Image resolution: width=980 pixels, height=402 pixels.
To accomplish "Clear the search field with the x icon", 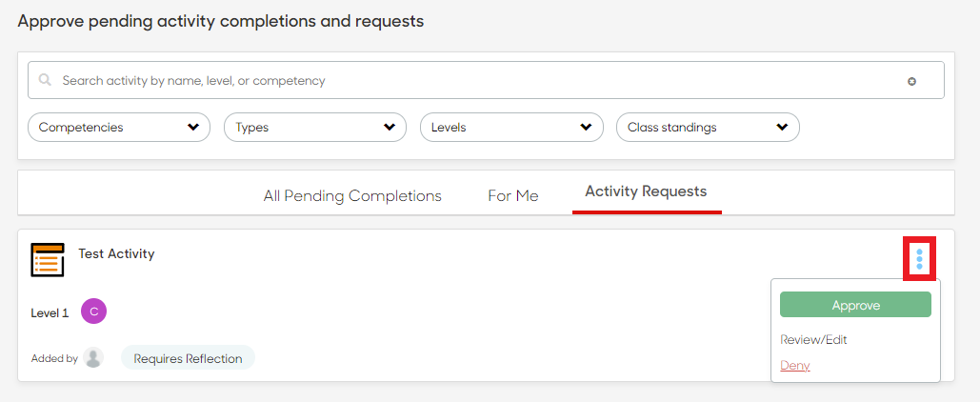I will tap(911, 81).
